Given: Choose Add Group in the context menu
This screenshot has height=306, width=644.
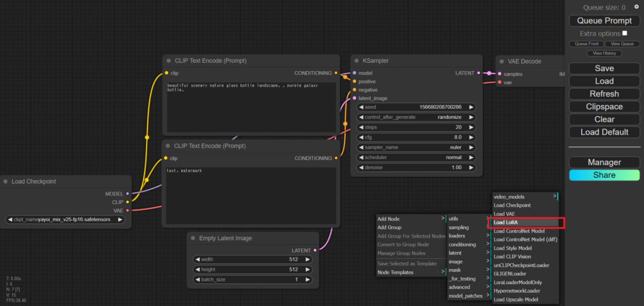Looking at the screenshot, I should click(x=390, y=227).
